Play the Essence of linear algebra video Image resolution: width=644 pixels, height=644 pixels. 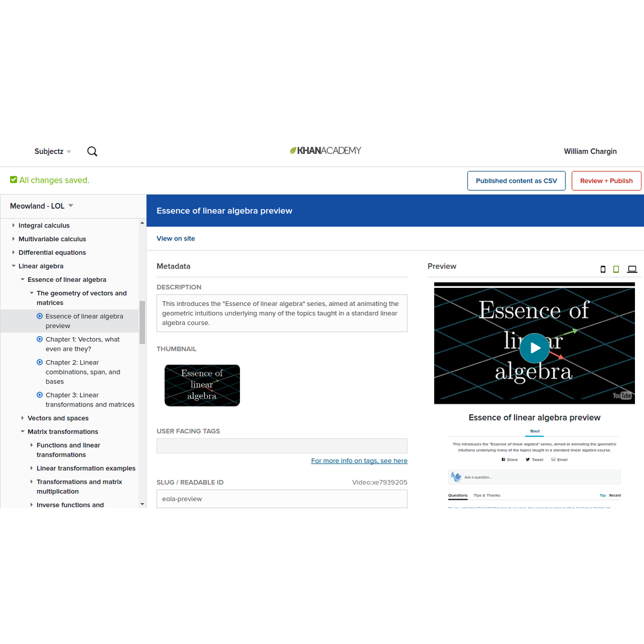pyautogui.click(x=534, y=348)
